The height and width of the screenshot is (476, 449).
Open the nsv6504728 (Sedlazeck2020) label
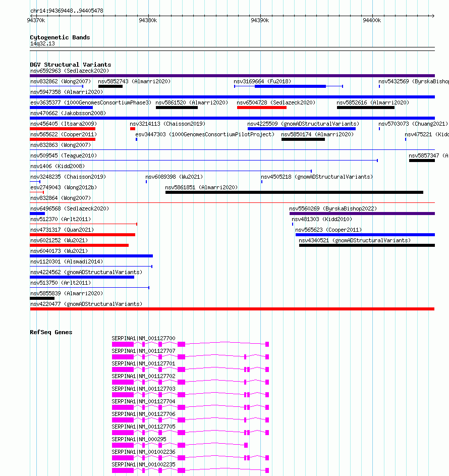pyautogui.click(x=276, y=102)
